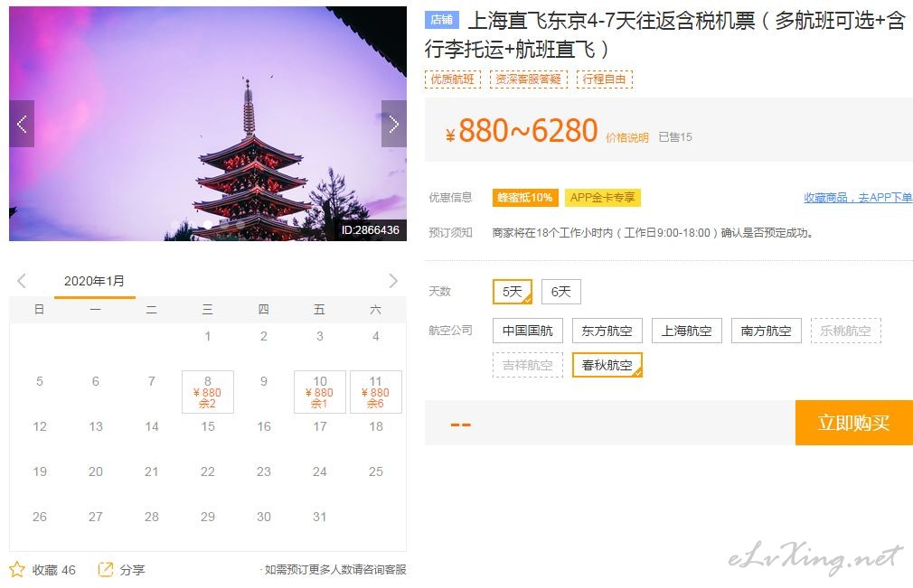Click the 店铺 shop badge
This screenshot has width=913, height=588.
click(441, 20)
